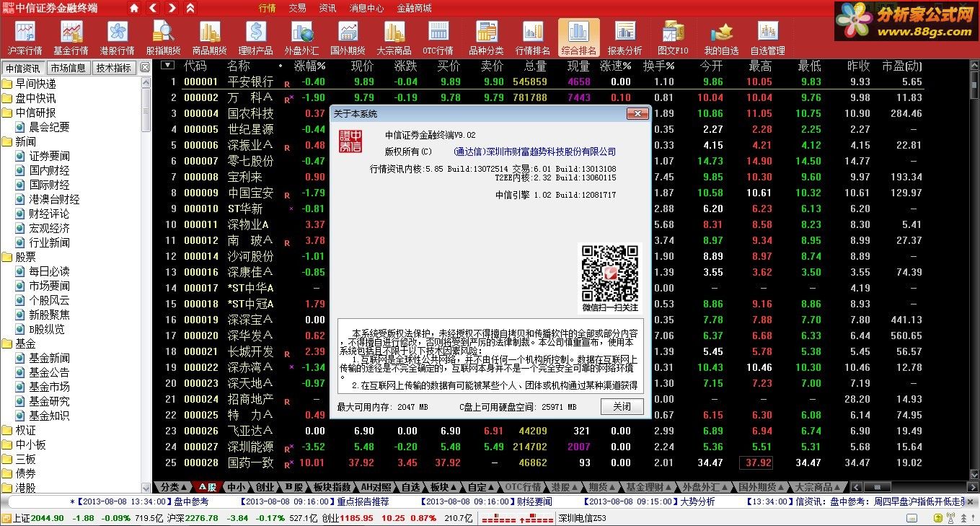The image size is (980, 526).
Task: Select the 中信资讯 tab
Action: (23, 68)
